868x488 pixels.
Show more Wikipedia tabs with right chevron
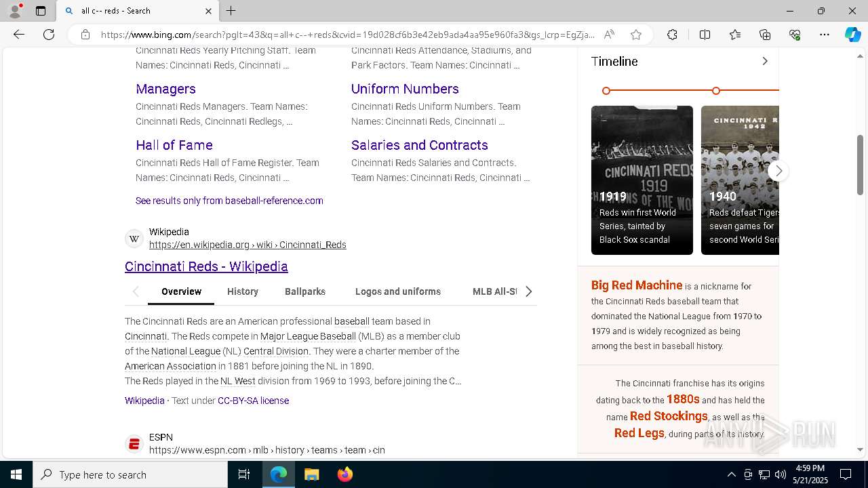(528, 291)
